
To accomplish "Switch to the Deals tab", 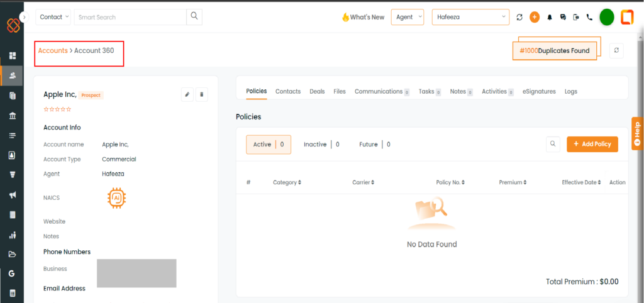I will 317,92.
